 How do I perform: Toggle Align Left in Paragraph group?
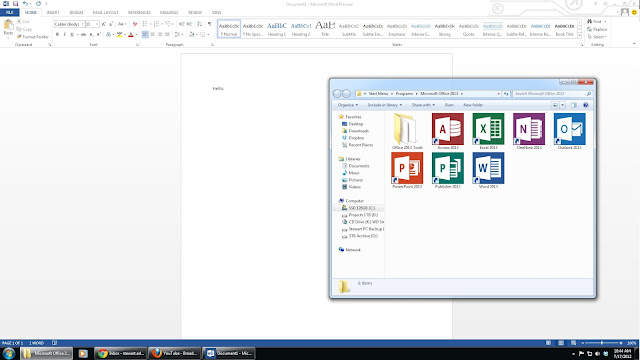point(145,35)
